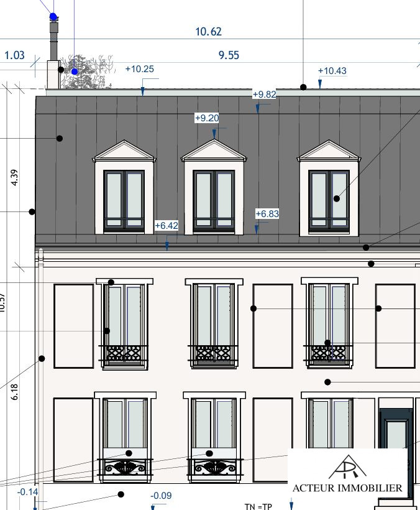Screen dimensions: 420x510
Task: Select the annotation dot on the right dormer window
Action: pos(337,198)
